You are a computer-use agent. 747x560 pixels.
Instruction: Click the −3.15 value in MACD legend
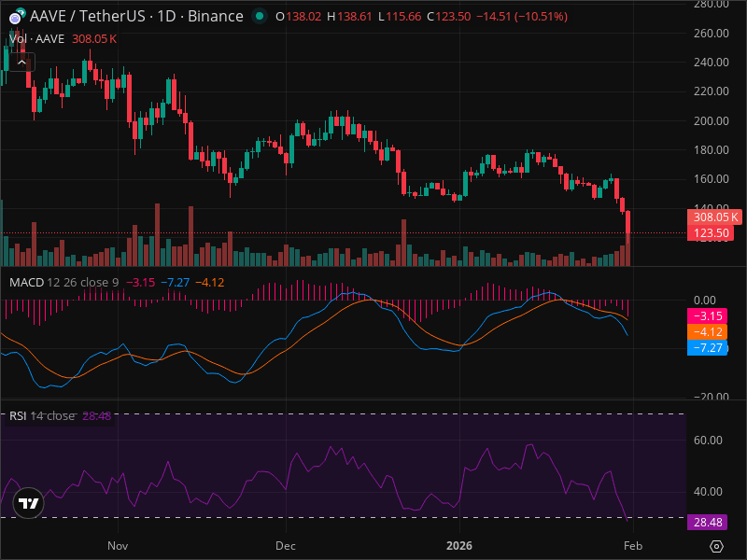[x=141, y=283]
